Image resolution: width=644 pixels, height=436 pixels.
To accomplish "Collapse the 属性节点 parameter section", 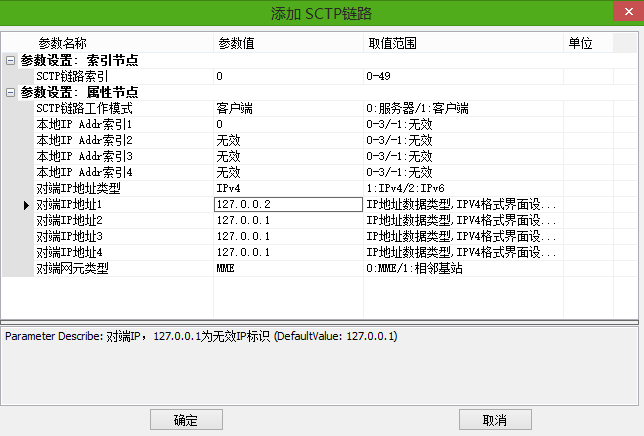I will (10, 92).
